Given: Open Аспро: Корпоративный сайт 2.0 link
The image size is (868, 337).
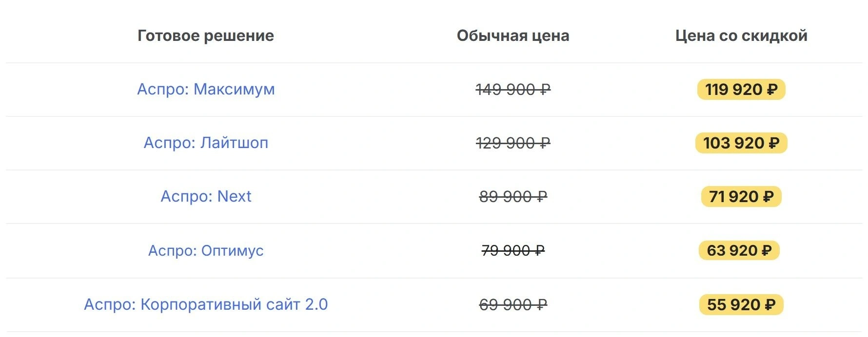Looking at the screenshot, I should (x=206, y=304).
